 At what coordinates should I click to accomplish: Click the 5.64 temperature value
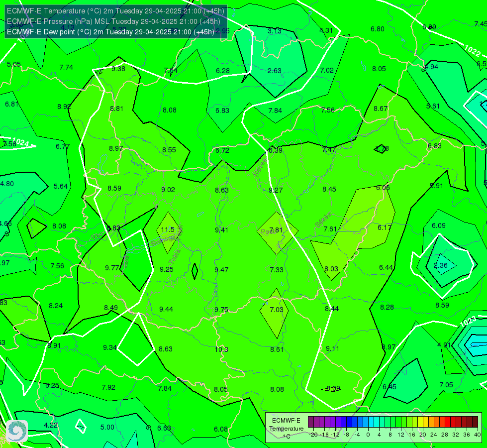tap(61, 186)
